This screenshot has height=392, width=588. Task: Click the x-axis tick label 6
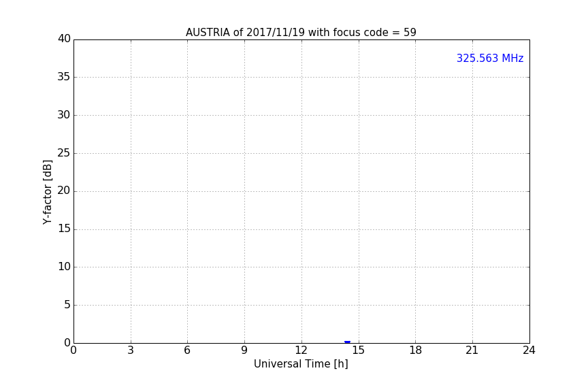point(187,350)
